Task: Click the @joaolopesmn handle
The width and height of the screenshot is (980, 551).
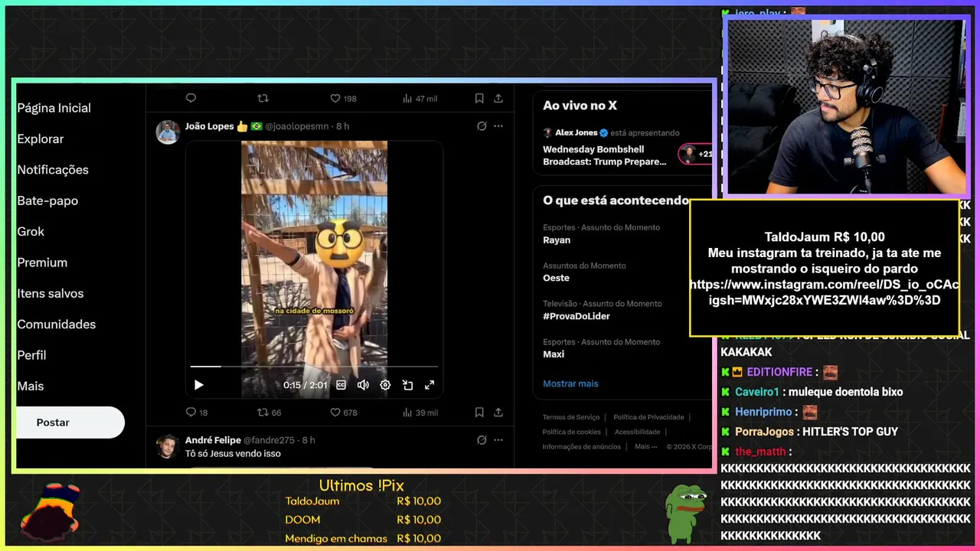Action: click(x=299, y=126)
